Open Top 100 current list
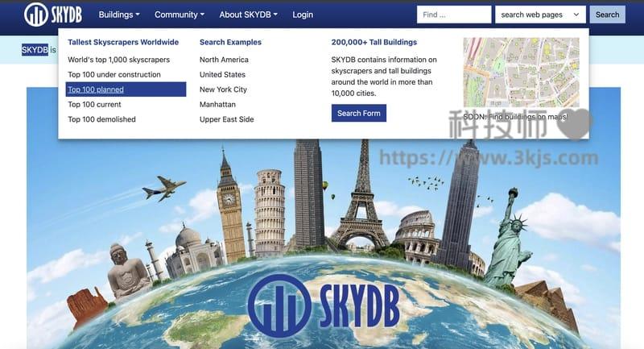This screenshot has width=644, height=349. click(x=94, y=105)
